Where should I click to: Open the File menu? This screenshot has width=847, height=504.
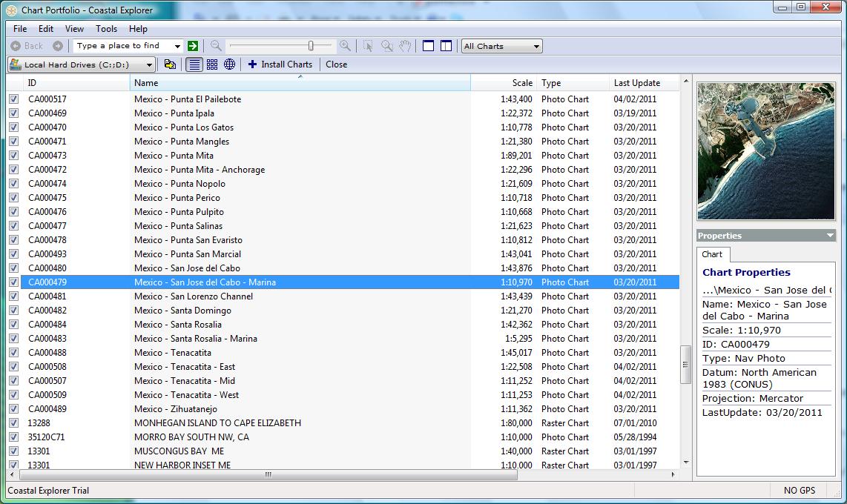point(20,29)
